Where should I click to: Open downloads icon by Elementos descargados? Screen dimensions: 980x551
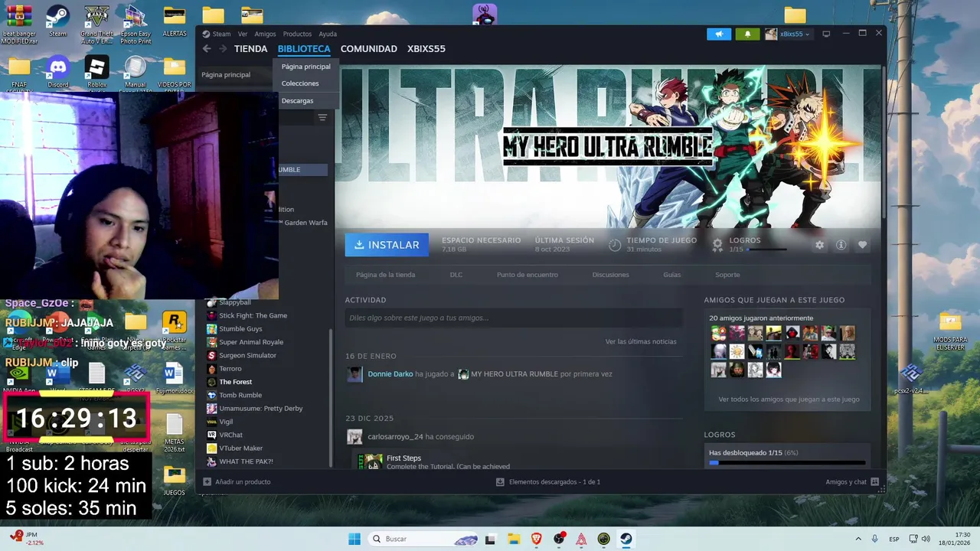click(x=500, y=482)
